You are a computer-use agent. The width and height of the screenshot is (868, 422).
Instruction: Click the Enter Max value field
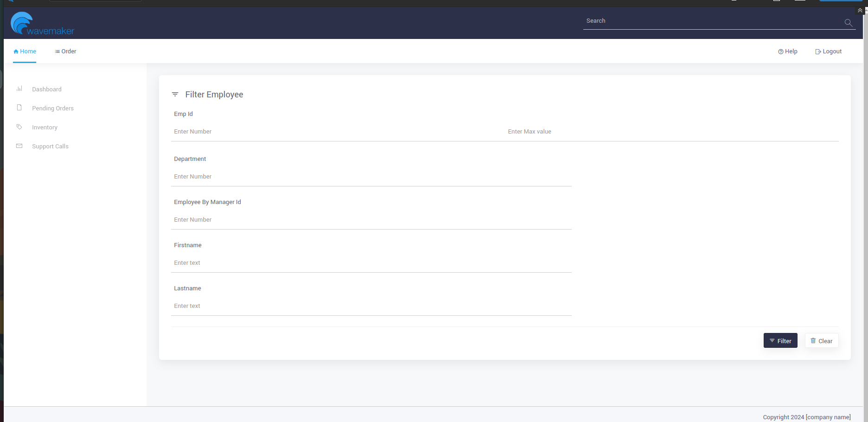tap(671, 132)
